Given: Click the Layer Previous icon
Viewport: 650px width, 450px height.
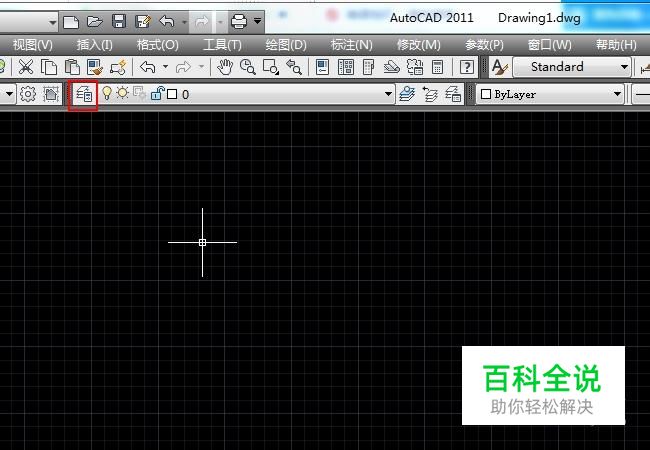Looking at the screenshot, I should click(x=430, y=94).
